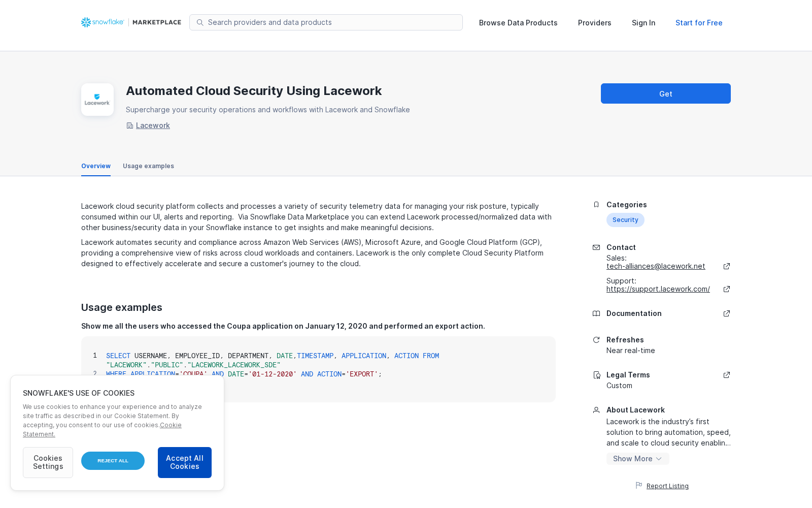Click the 'Near real-time' refresh value
This screenshot has width=812, height=508.
click(x=630, y=351)
